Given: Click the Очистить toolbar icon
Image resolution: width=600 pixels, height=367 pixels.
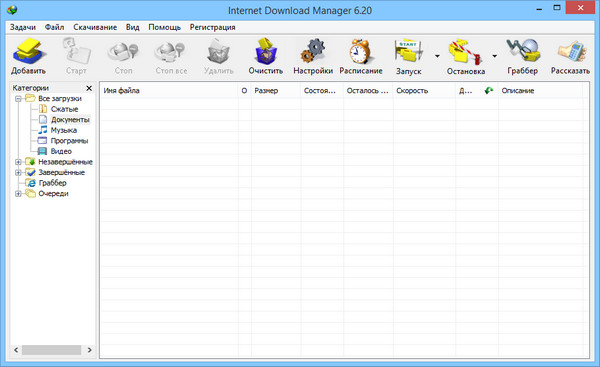Looking at the screenshot, I should point(266,51).
